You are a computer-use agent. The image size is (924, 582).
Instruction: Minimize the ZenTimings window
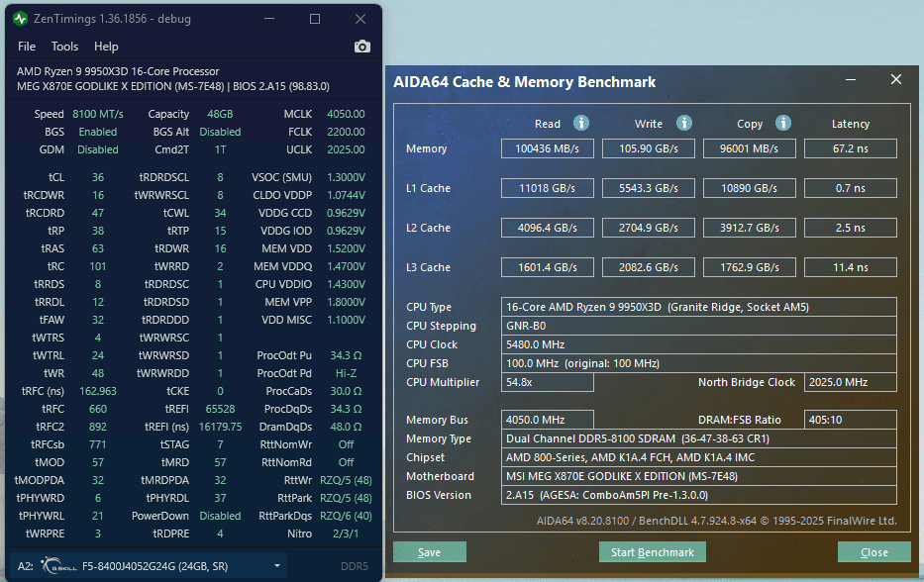[x=269, y=19]
